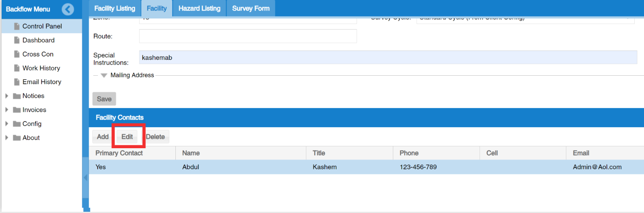
Task: Switch to the Facility Listing tab
Action: coord(115,9)
